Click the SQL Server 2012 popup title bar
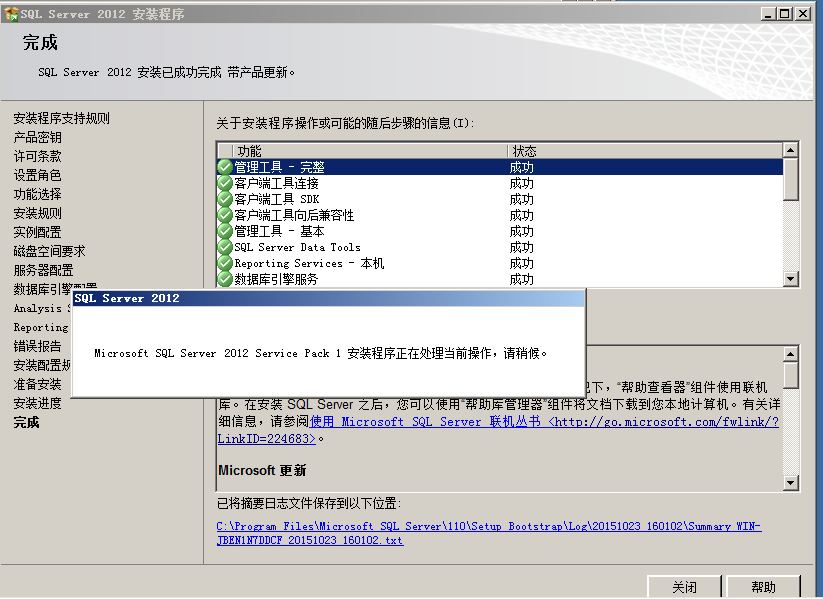This screenshot has width=823, height=599. pos(328,298)
